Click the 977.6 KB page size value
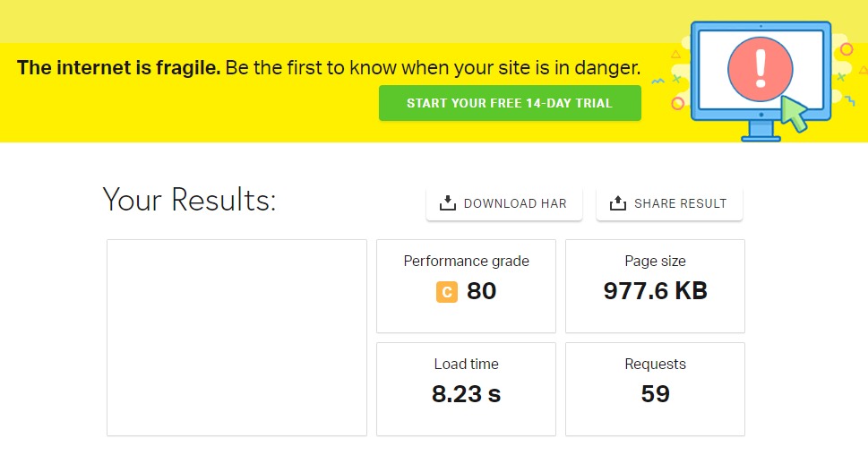 coord(656,291)
